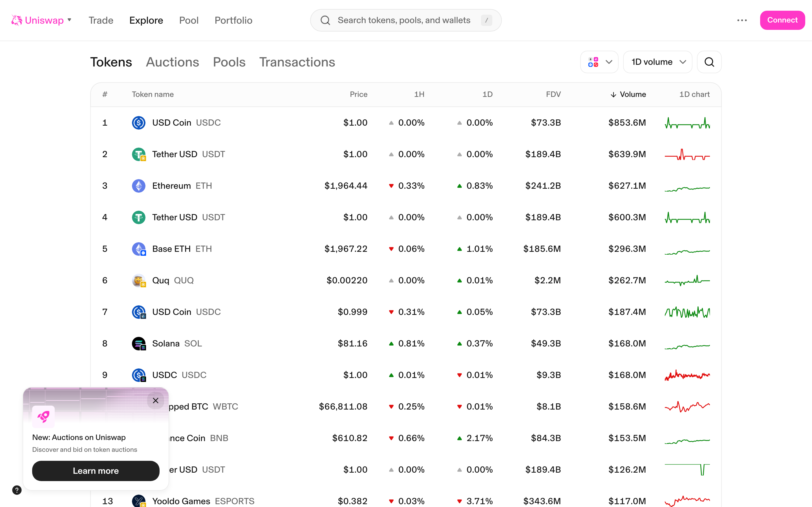Click the Quq token icon

pyautogui.click(x=139, y=280)
